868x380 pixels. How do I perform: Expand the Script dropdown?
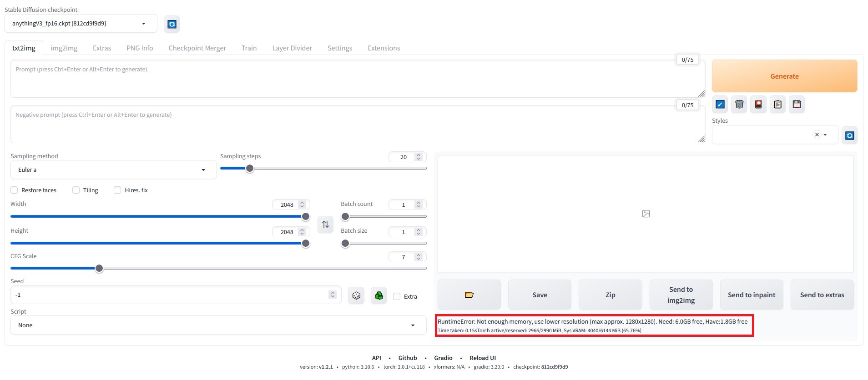click(x=218, y=325)
